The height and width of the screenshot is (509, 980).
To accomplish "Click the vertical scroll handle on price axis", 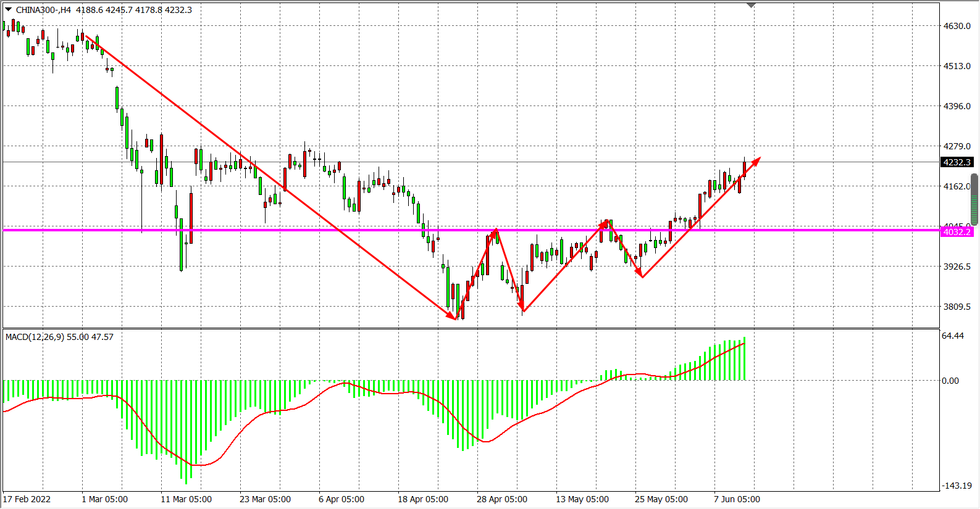I will coord(974,199).
